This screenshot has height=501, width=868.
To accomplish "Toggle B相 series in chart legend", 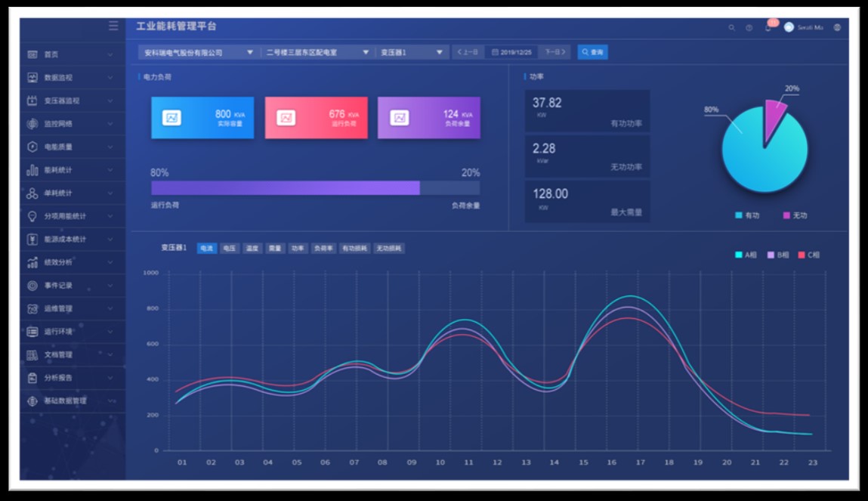I will click(x=778, y=255).
